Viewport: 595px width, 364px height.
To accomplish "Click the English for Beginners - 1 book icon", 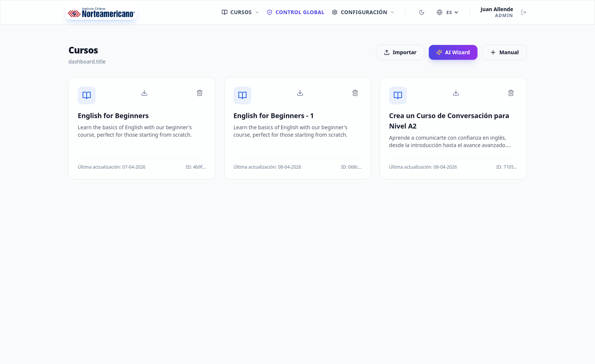I will (x=242, y=95).
